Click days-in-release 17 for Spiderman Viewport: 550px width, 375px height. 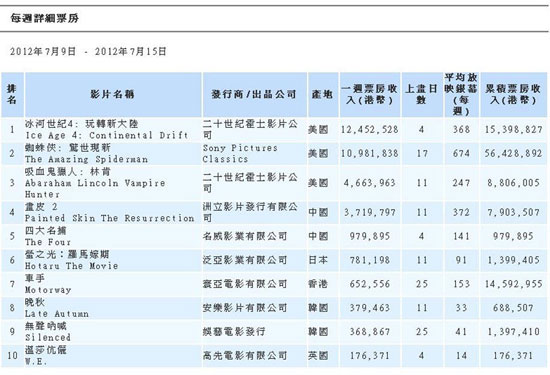(422, 154)
